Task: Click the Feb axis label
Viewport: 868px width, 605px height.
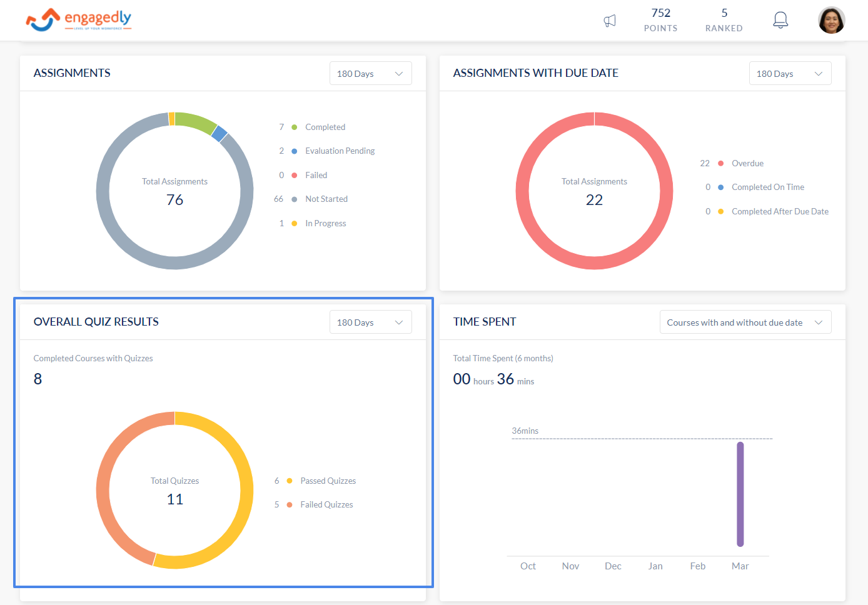Action: tap(698, 566)
